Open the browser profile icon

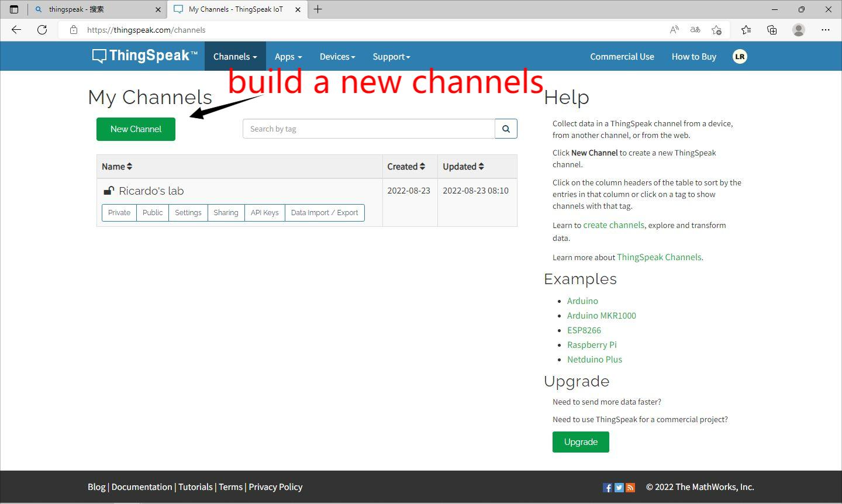(799, 30)
